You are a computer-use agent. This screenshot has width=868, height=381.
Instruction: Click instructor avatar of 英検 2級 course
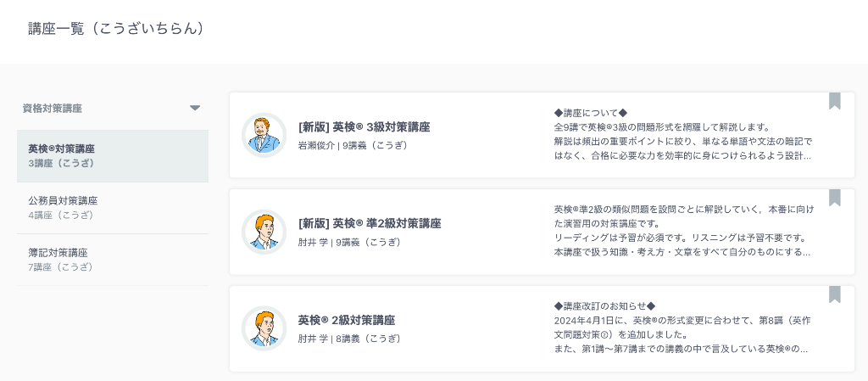click(264, 328)
